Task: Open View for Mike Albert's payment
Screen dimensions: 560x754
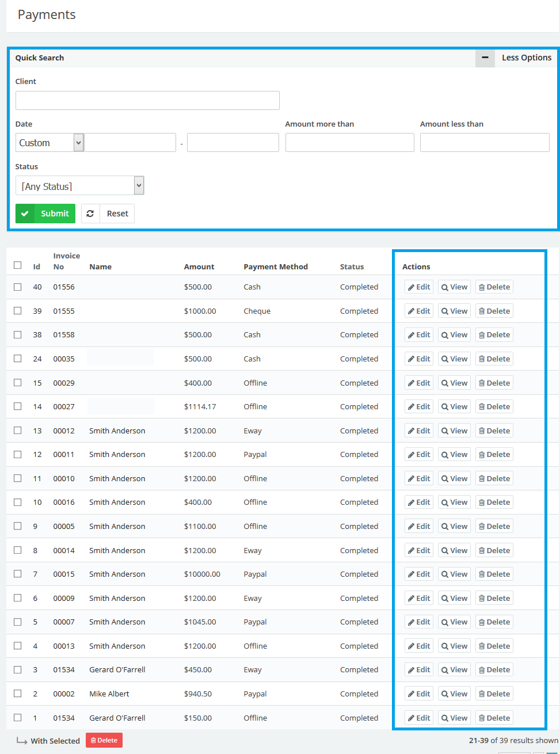Action: pyautogui.click(x=454, y=694)
